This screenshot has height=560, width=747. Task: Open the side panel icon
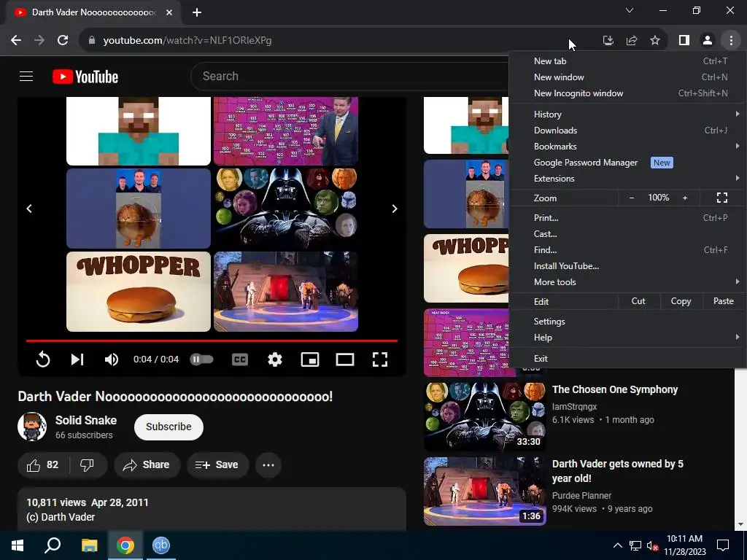pyautogui.click(x=684, y=41)
